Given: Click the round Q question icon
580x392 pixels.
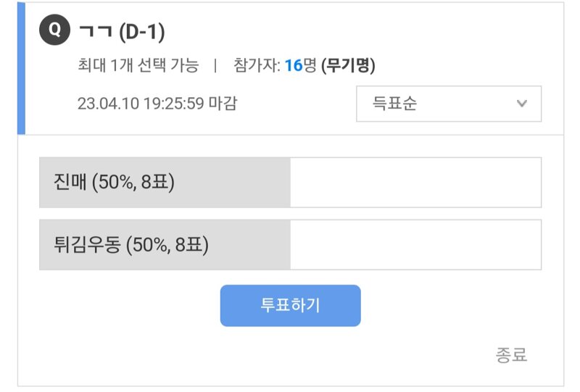Looking at the screenshot, I should tap(55, 30).
